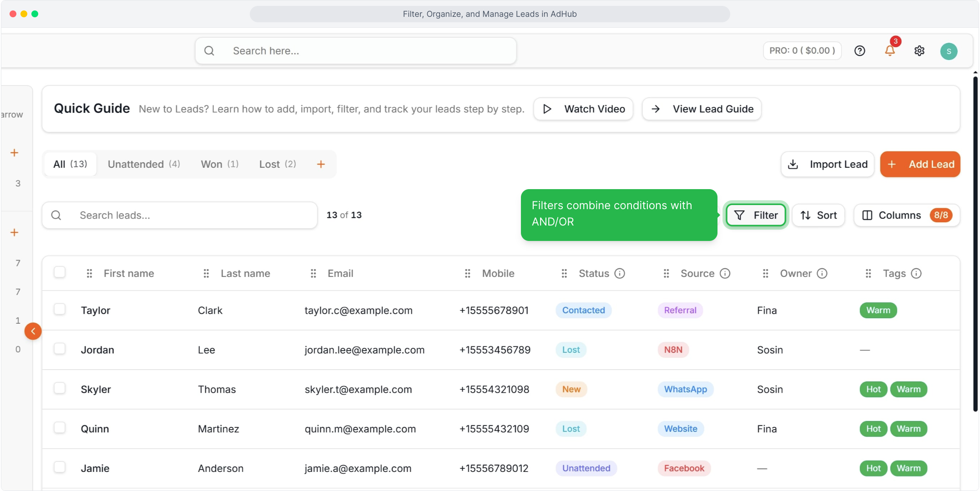
Task: Select the Quinn Martinez row checkbox
Action: pyautogui.click(x=60, y=428)
